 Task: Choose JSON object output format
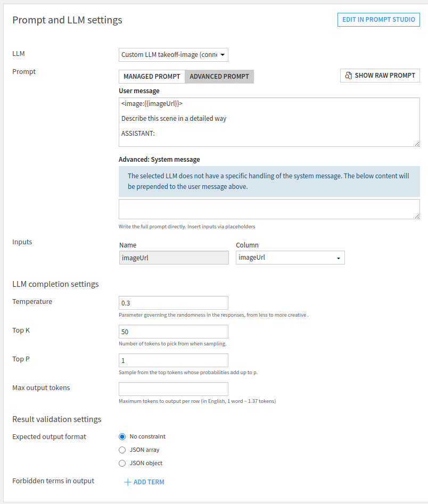click(122, 463)
